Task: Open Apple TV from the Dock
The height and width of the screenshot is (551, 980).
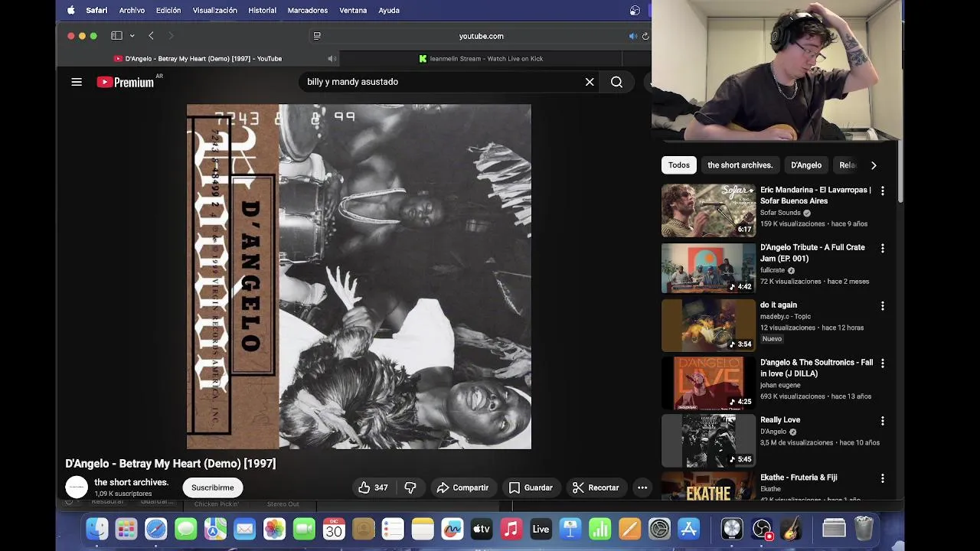Action: (x=482, y=529)
